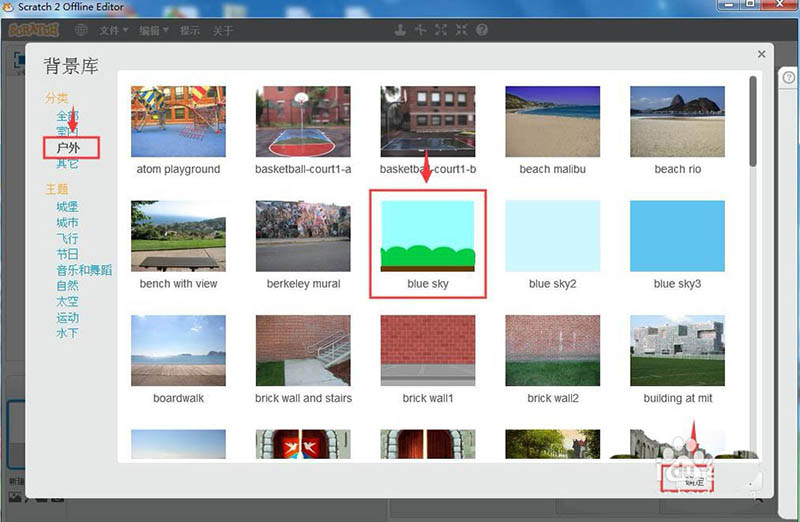Image resolution: width=800 pixels, height=522 pixels.
Task: Close the backdrop library dialog
Action: (x=761, y=54)
